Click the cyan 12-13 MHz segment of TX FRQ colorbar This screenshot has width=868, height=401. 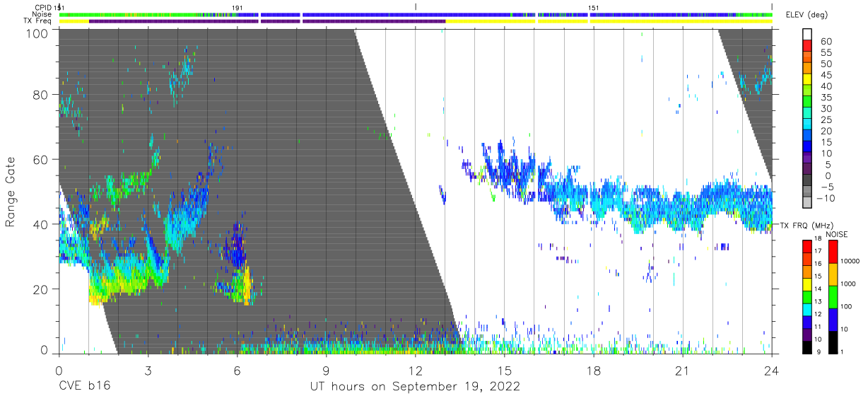(x=807, y=310)
